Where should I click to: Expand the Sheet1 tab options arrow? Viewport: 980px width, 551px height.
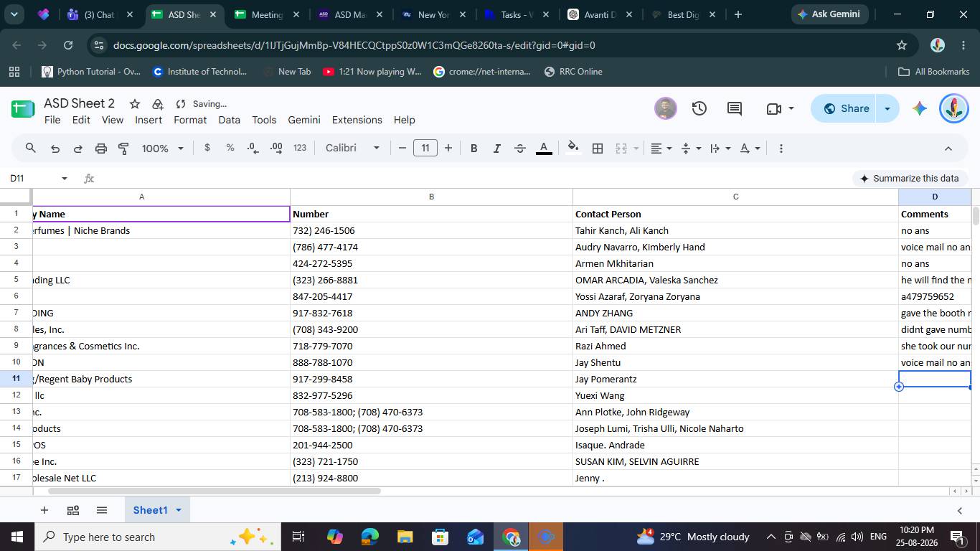pos(178,510)
